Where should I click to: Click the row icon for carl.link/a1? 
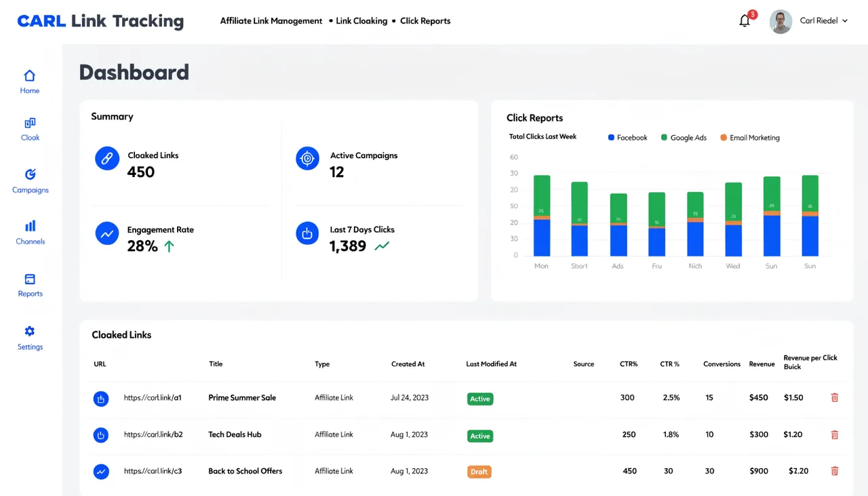101,399
